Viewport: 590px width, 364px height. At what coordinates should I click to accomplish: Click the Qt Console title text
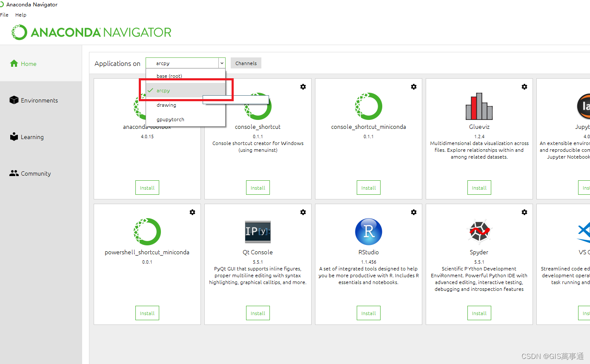[258, 252]
